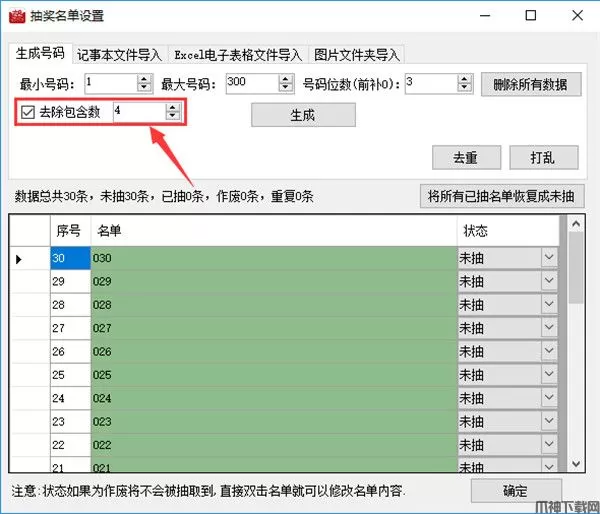Click the 确定 button
Image resolution: width=600 pixels, height=514 pixels.
click(x=516, y=491)
